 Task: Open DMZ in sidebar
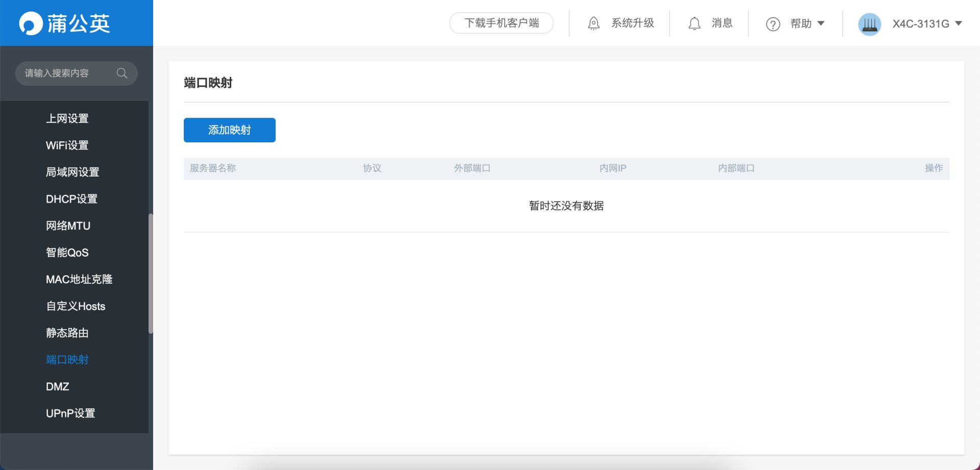(58, 386)
